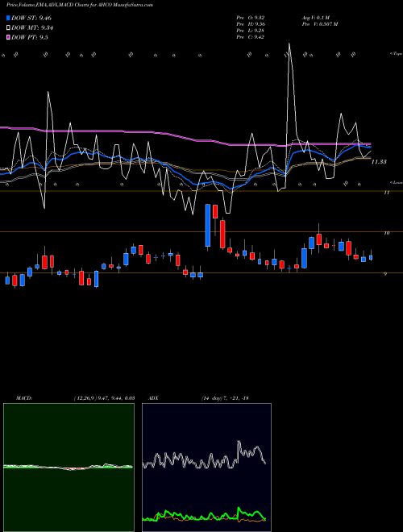Click the MACD values '(12,26,9) 9.47, 9.44, 0.03'

pos(104,398)
